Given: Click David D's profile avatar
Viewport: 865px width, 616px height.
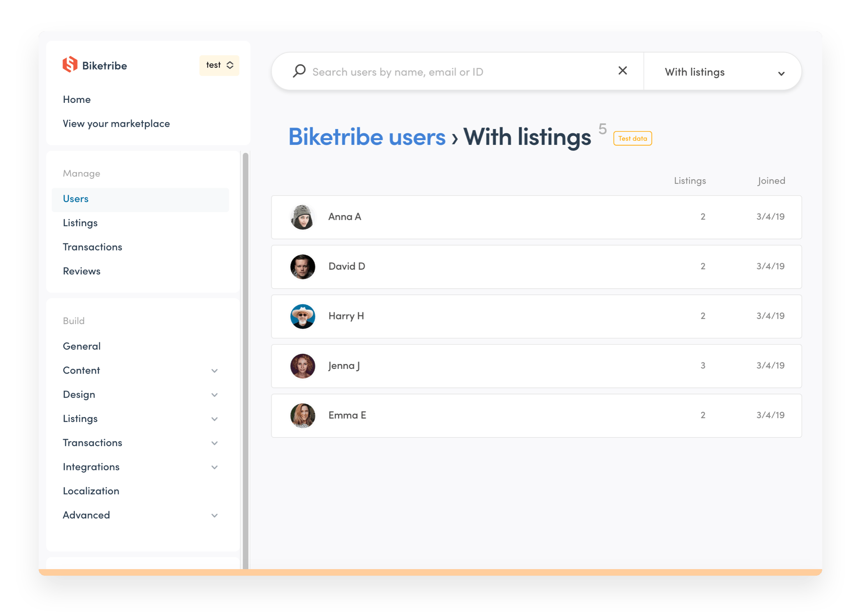Looking at the screenshot, I should tap(302, 266).
